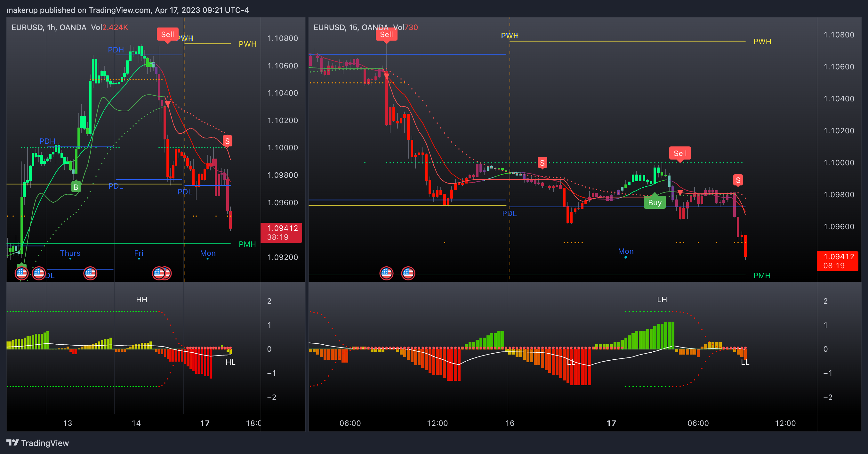Click the Mon day label on 1h chart
The width and height of the screenshot is (868, 454).
tap(208, 253)
